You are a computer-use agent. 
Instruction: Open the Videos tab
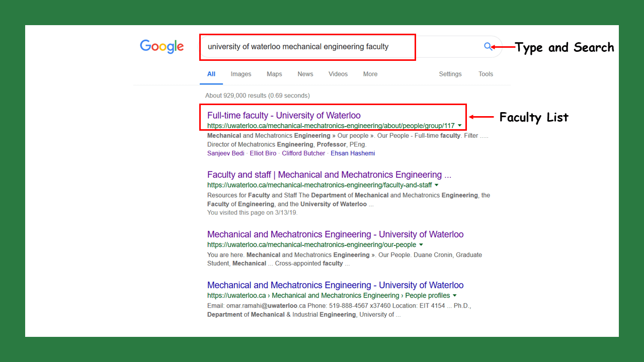[x=338, y=74]
